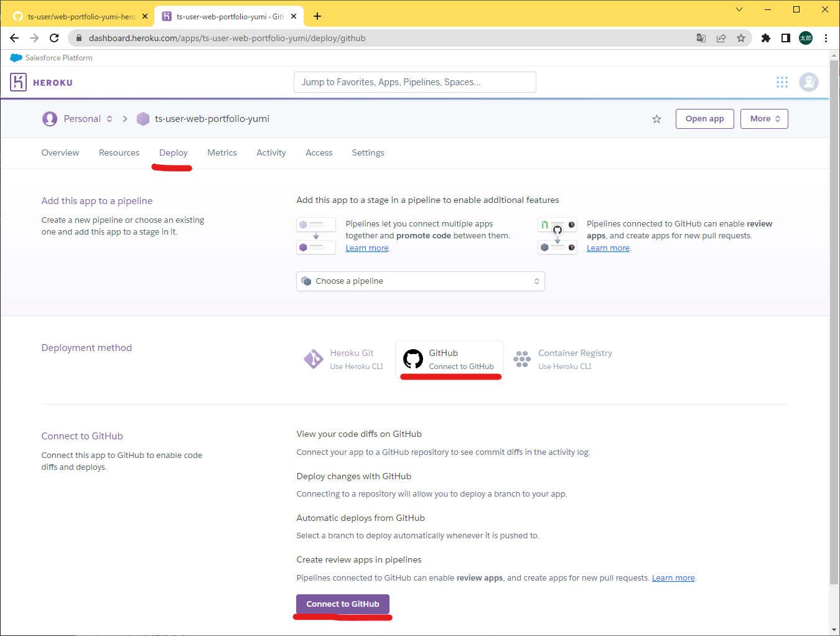Click the review apps pipeline diagram
This screenshot has width=840, height=636.
[x=558, y=236]
